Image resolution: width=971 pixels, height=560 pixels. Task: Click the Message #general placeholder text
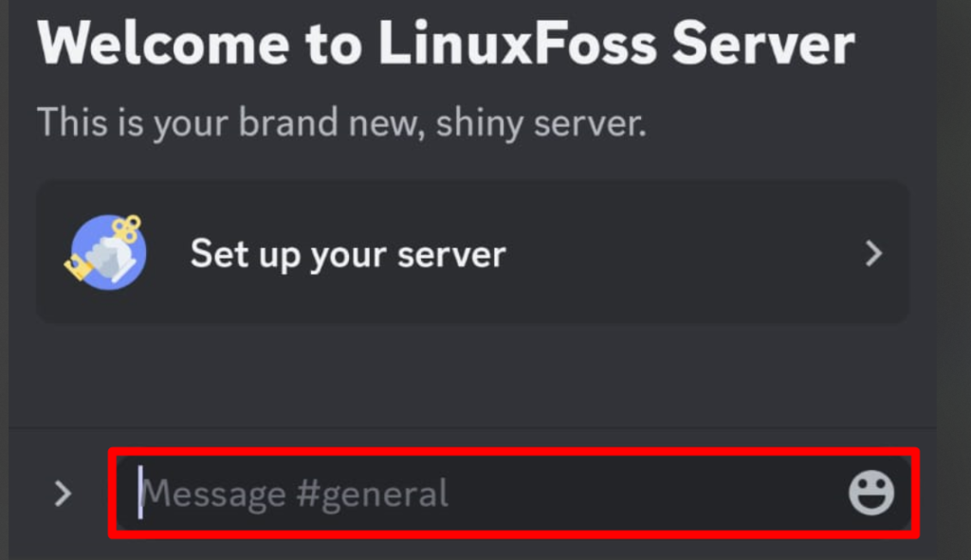point(294,494)
